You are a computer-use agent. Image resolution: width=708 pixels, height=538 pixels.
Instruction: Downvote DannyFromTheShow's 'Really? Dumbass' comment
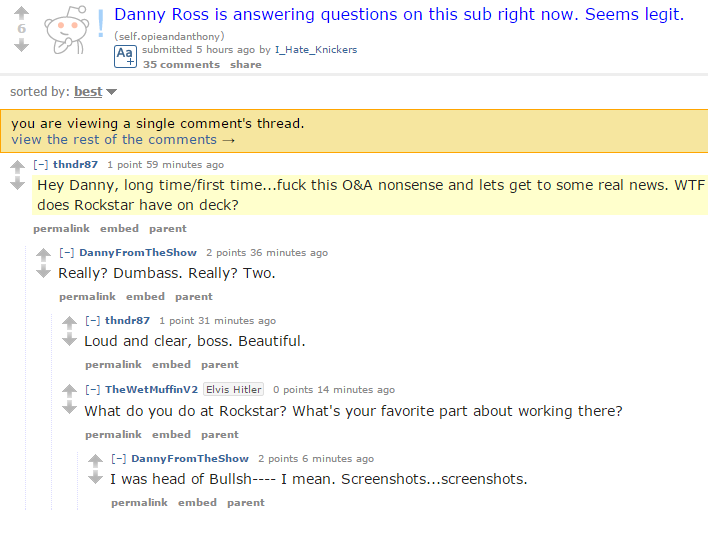[43, 272]
